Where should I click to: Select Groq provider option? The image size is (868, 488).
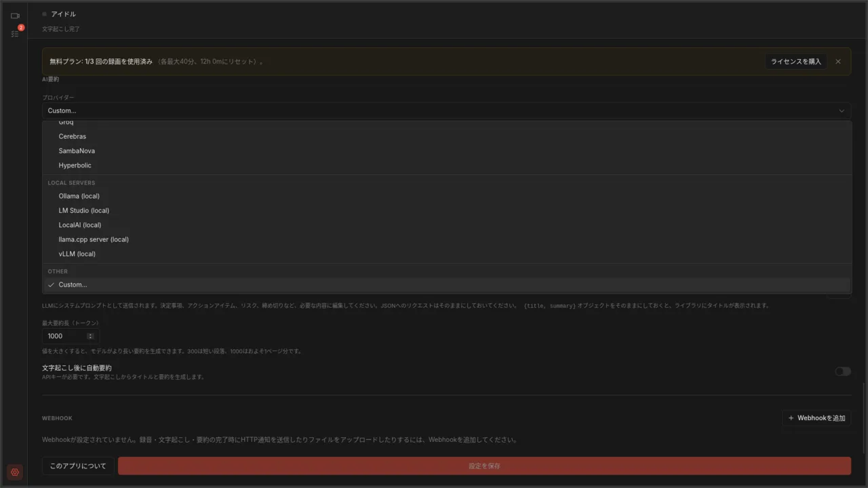[446, 123]
